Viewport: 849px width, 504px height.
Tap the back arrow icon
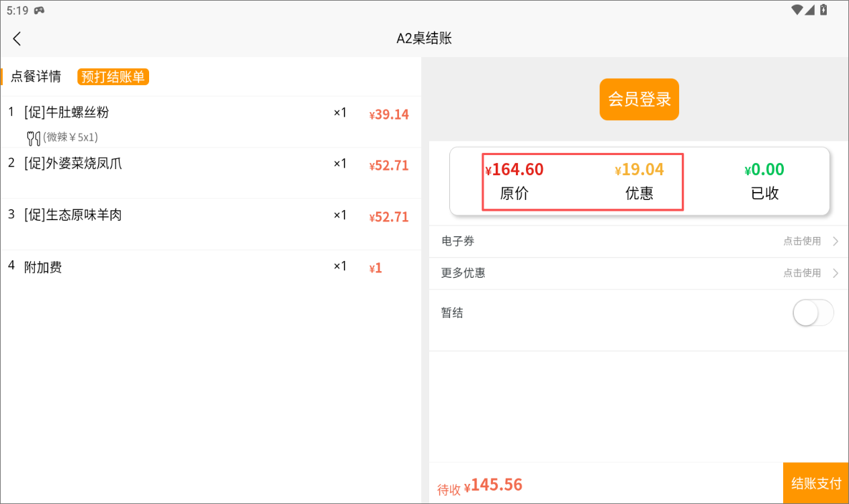pyautogui.click(x=17, y=39)
